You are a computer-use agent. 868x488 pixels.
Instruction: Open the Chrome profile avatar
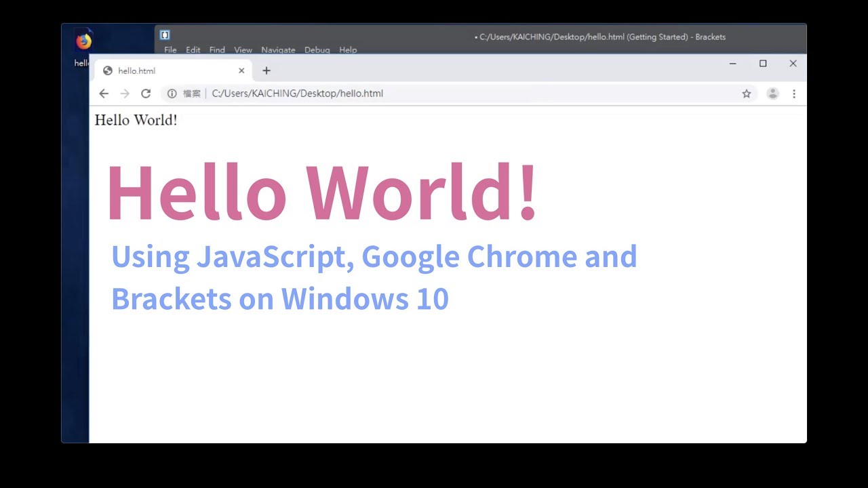(772, 94)
